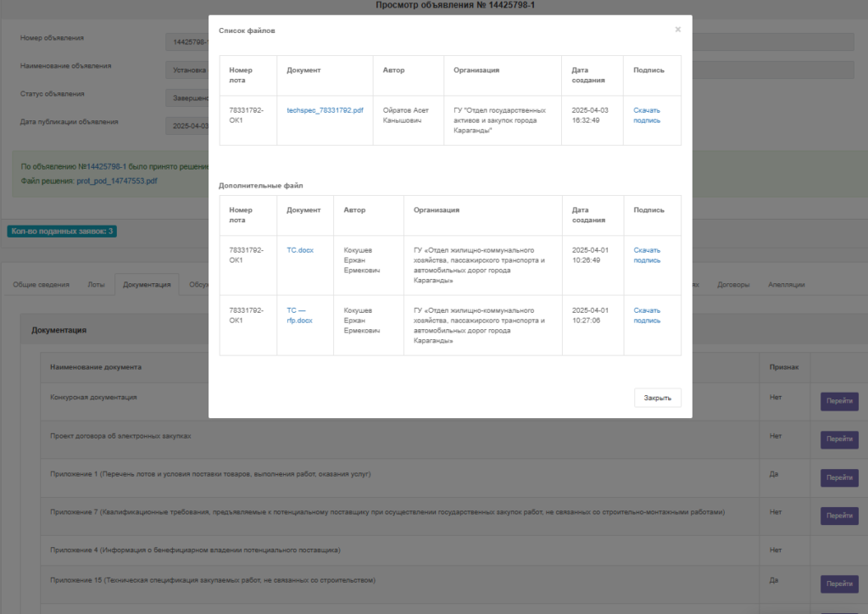Open techspec_78331792.pdf document link
868x614 pixels.
click(x=325, y=110)
